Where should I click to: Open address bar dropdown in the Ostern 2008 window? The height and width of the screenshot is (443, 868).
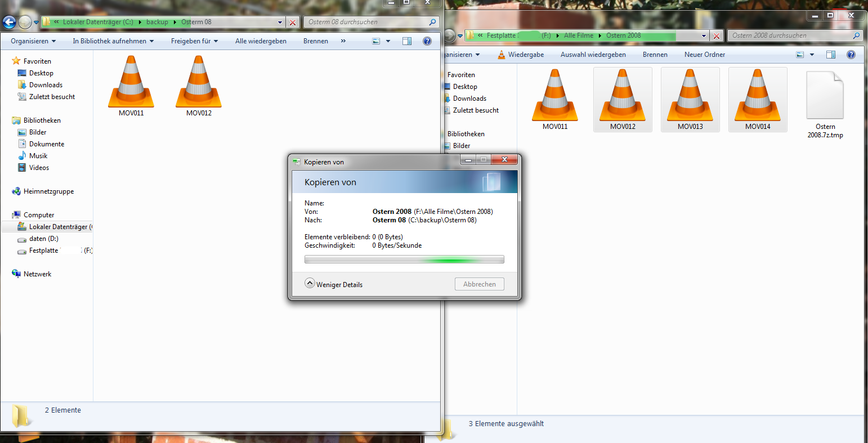click(704, 35)
